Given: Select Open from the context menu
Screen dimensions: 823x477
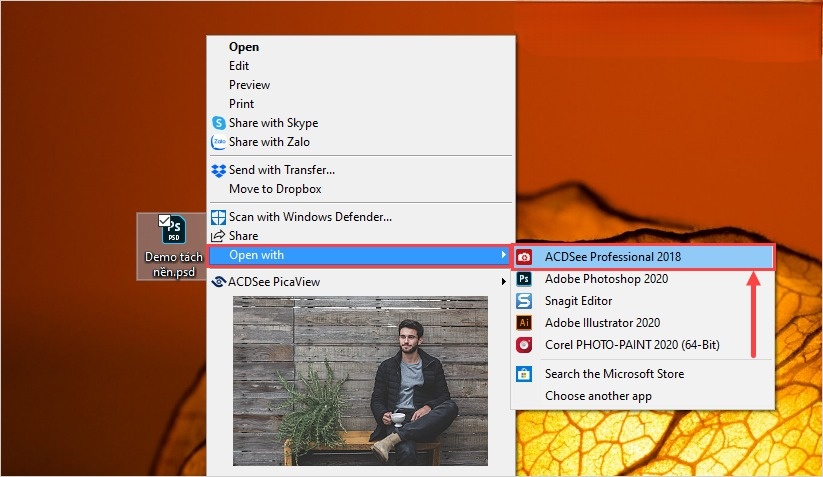Looking at the screenshot, I should point(244,47).
